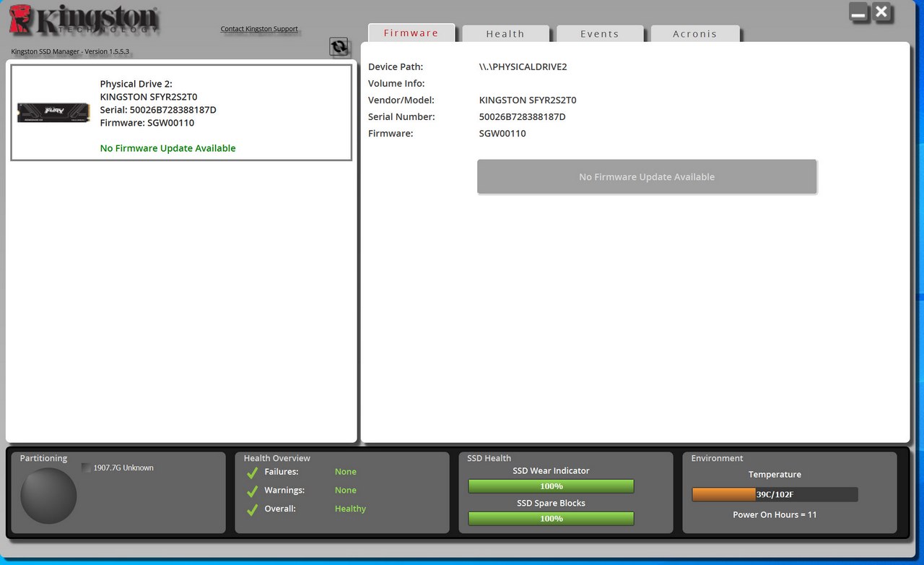The height and width of the screenshot is (565, 924).
Task: Click the \\.\PHYSICALDRIVE2 device path value
Action: (x=523, y=67)
